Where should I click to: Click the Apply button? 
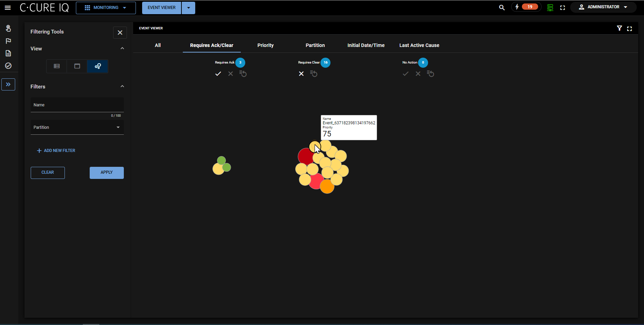[x=107, y=172]
